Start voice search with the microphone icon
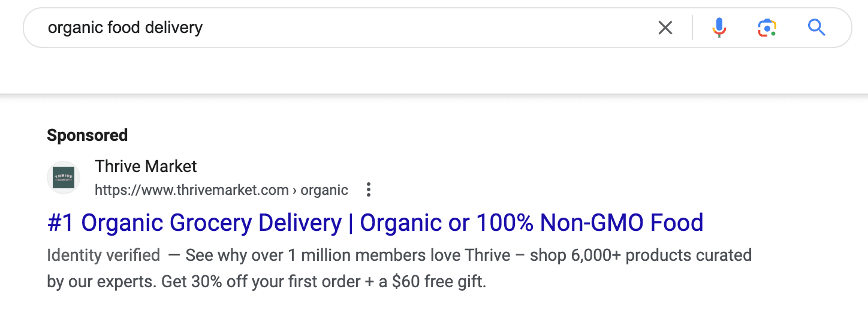Image resolution: width=868 pixels, height=319 pixels. coord(719,28)
